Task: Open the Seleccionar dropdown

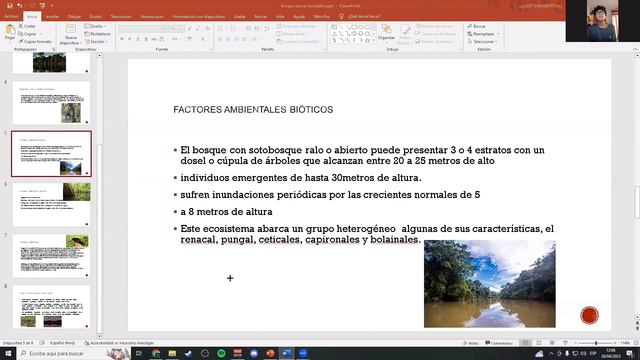Action: click(x=482, y=42)
